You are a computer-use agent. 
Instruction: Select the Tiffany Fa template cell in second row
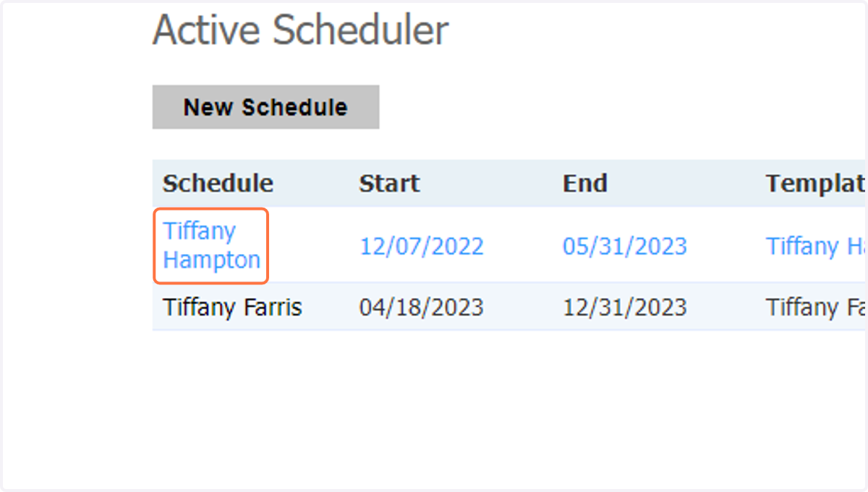[x=817, y=307]
